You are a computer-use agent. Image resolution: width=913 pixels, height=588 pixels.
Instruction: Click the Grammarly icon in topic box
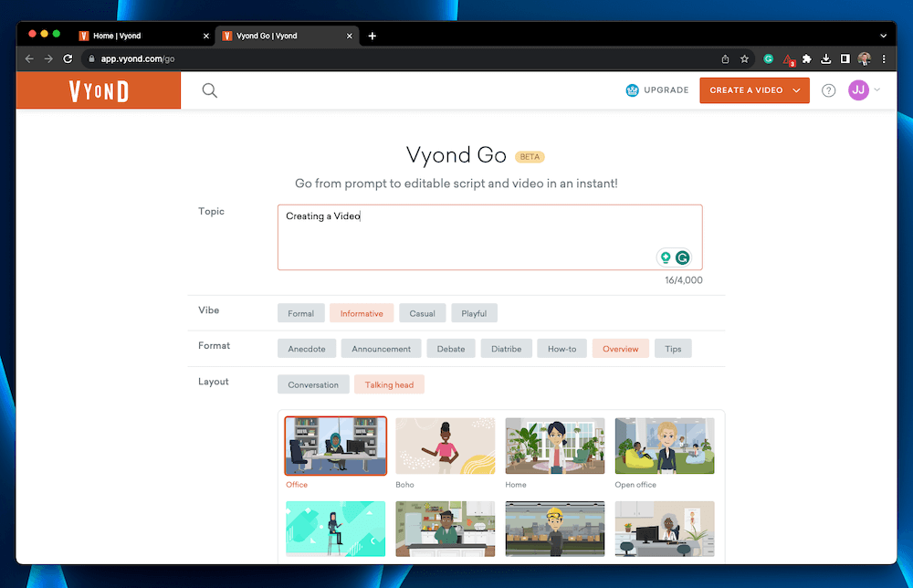click(x=682, y=257)
